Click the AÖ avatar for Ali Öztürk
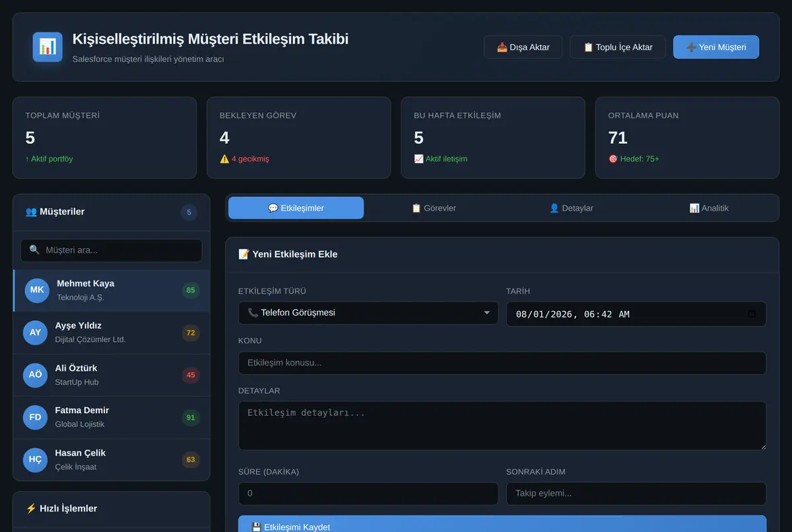Viewport: 792px width, 532px height. tap(35, 375)
